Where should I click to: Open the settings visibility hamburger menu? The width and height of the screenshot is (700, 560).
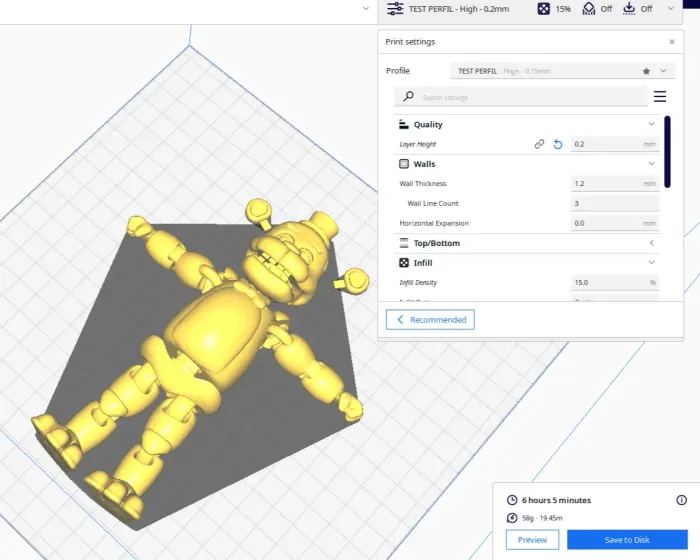pyautogui.click(x=660, y=96)
